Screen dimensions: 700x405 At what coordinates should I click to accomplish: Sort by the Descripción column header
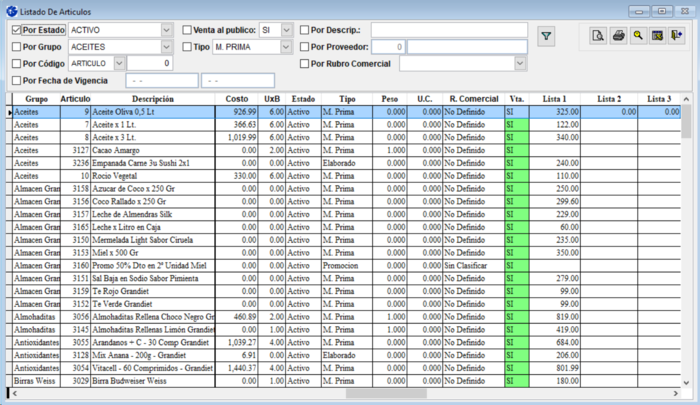(x=153, y=99)
